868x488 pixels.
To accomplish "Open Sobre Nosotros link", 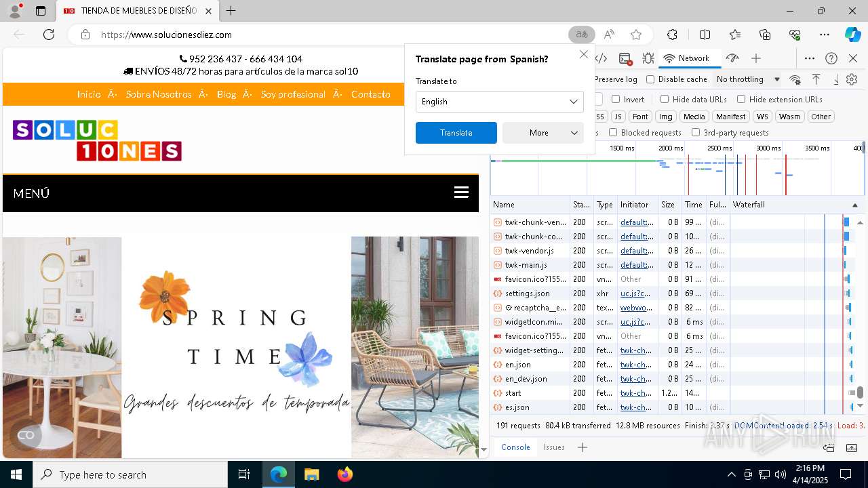I will 159,94.
